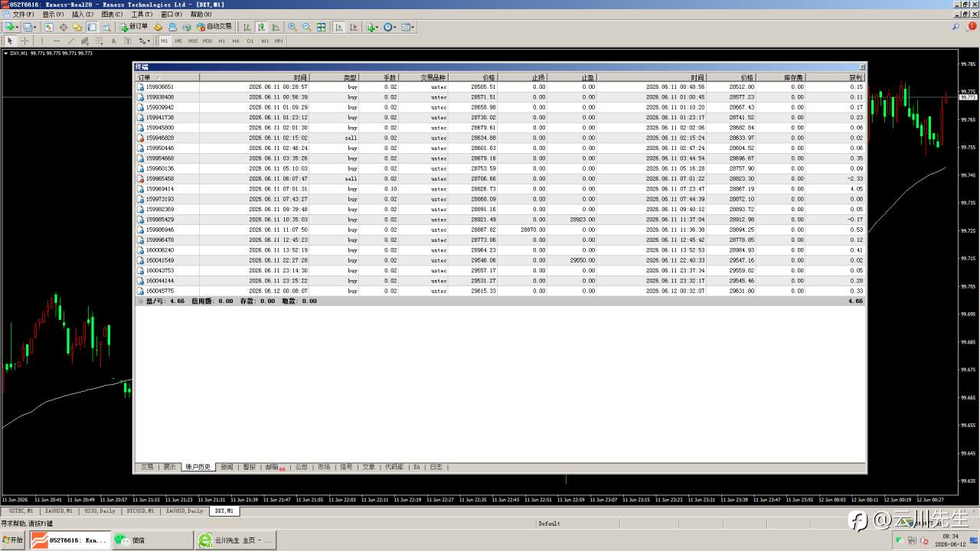Switch chart to H1 timeframe
Screen dimensions: 980x551
pyautogui.click(x=221, y=41)
